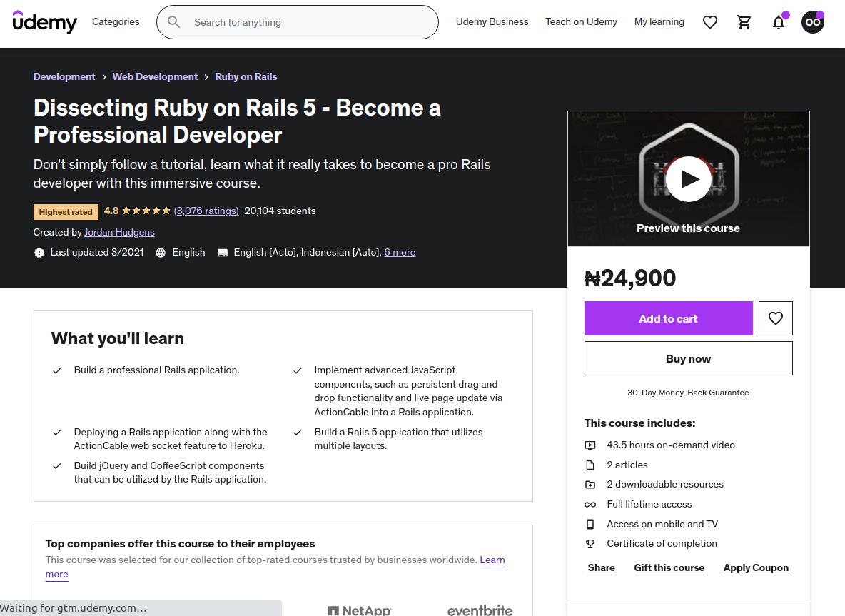Open Udemy Business link
The image size is (845, 616).
492,21
